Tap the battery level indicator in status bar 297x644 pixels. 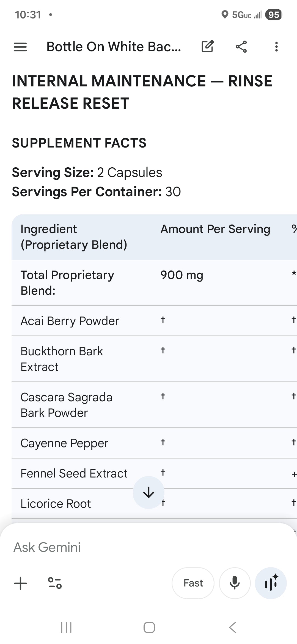pyautogui.click(x=274, y=15)
